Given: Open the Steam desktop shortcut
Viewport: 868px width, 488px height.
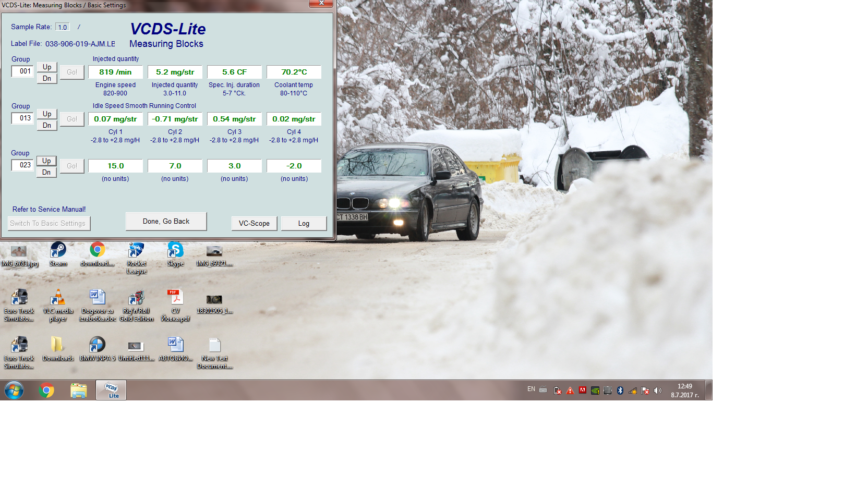Looking at the screenshot, I should click(58, 251).
